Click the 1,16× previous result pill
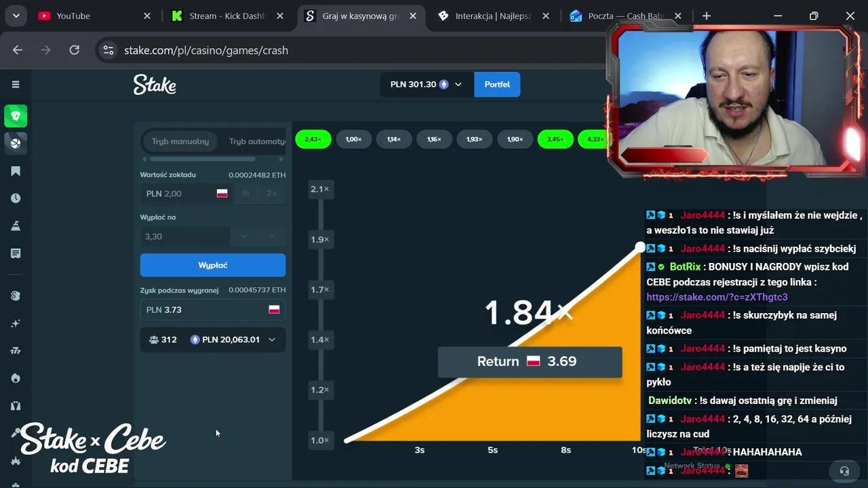The height and width of the screenshot is (488, 868). [x=434, y=139]
